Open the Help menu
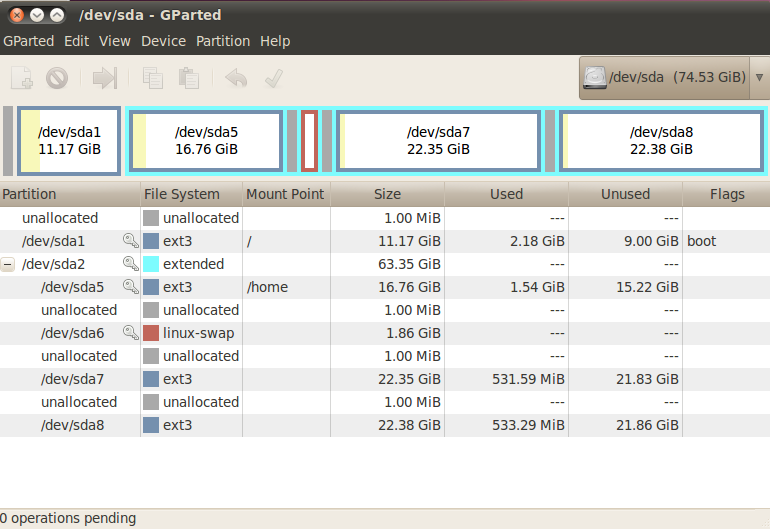Viewport: 770px width, 529px height. 275,41
